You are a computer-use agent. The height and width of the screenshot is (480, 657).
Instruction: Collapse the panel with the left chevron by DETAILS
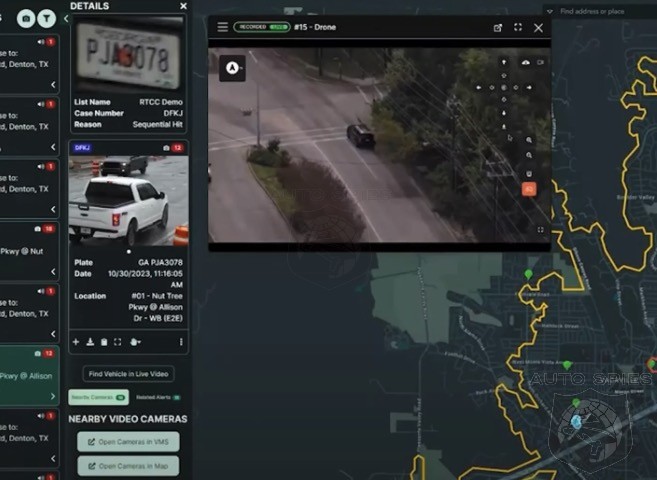66,18
